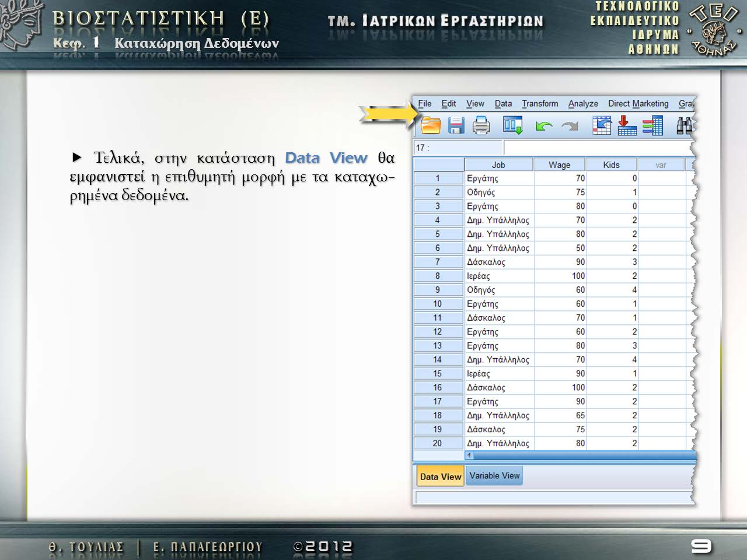Open the View menu
The height and width of the screenshot is (560, 747).
pos(475,104)
